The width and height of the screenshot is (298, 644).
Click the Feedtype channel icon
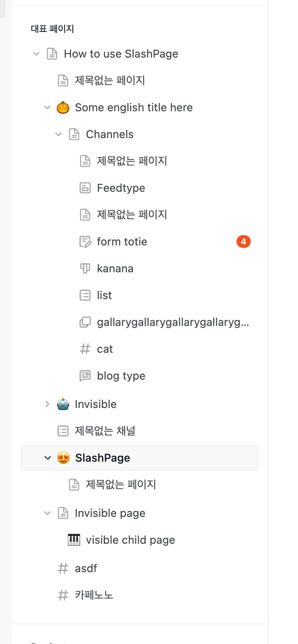85,188
